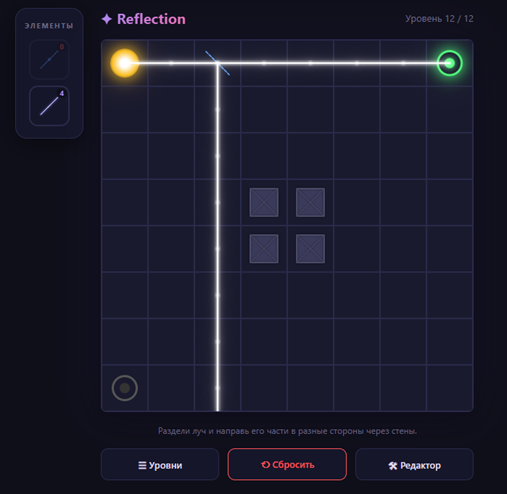Click the Reflection star logo
The height and width of the screenshot is (494, 507).
point(107,19)
